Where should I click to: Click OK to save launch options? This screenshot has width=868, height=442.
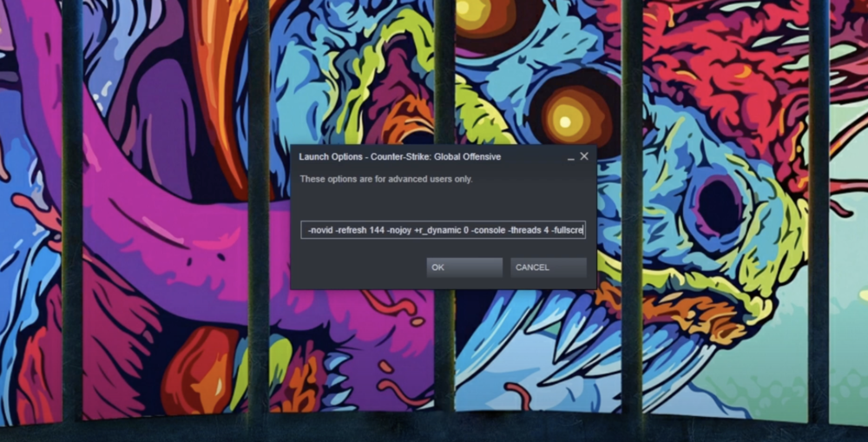(x=464, y=267)
